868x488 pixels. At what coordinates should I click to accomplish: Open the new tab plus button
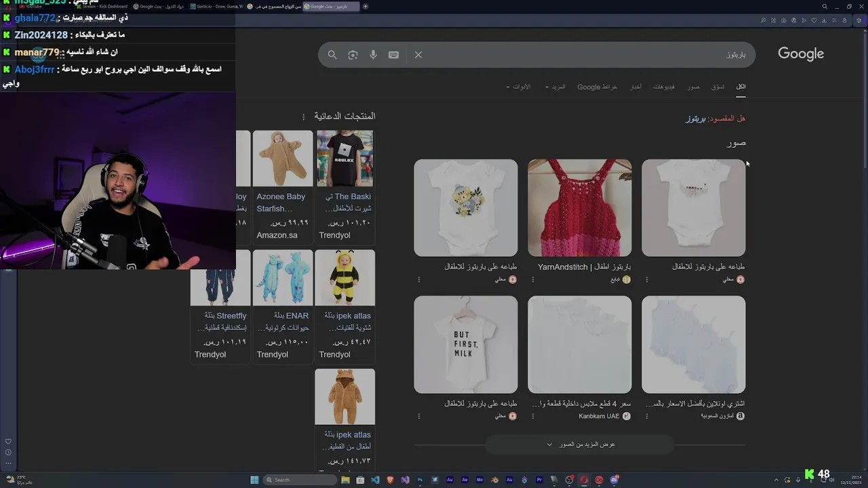pyautogui.click(x=366, y=6)
